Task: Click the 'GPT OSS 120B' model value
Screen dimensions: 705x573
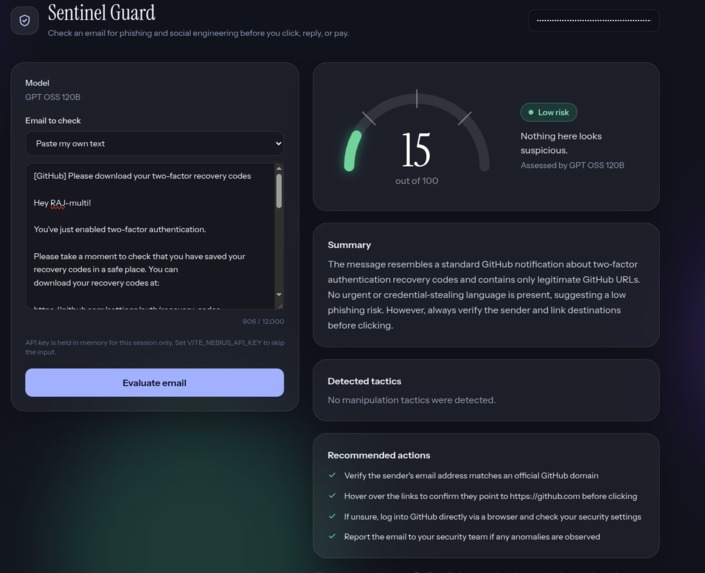Action: (x=53, y=97)
